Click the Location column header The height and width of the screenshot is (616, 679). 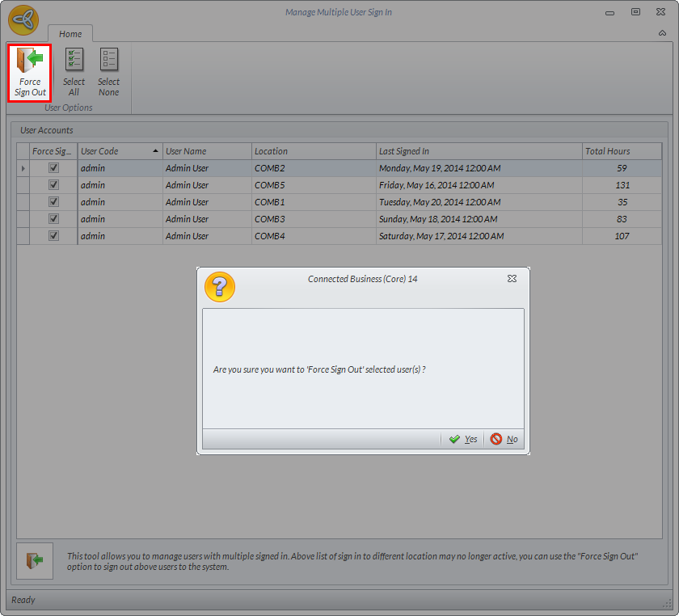[x=314, y=151]
